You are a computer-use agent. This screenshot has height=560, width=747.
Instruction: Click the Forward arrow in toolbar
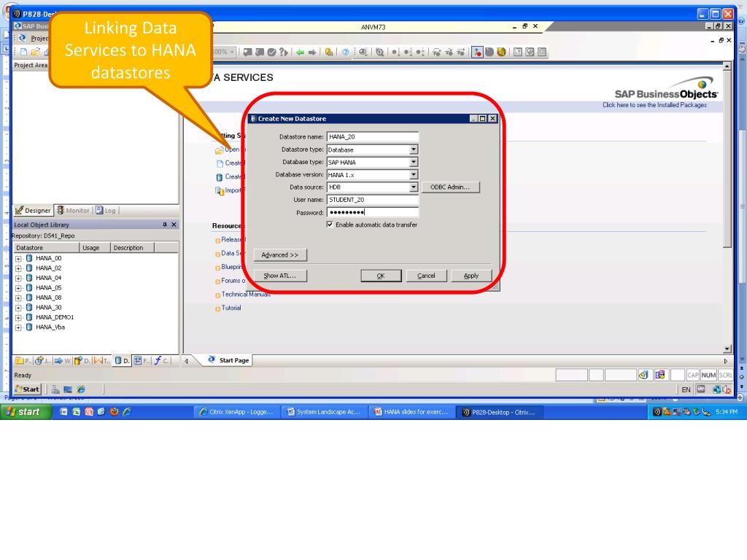click(x=312, y=52)
